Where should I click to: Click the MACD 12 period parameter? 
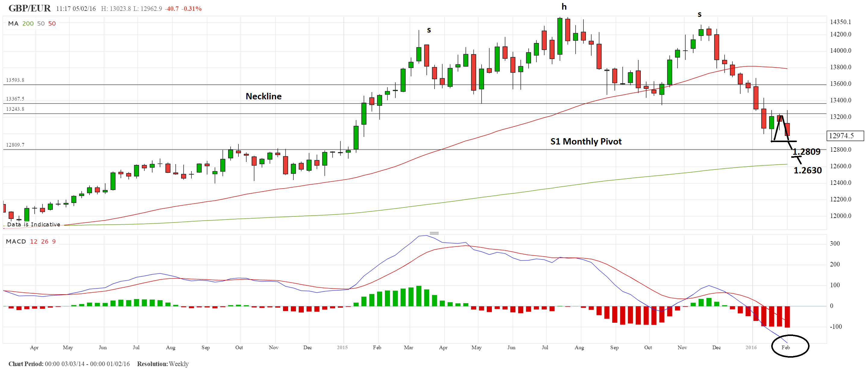[x=34, y=241]
